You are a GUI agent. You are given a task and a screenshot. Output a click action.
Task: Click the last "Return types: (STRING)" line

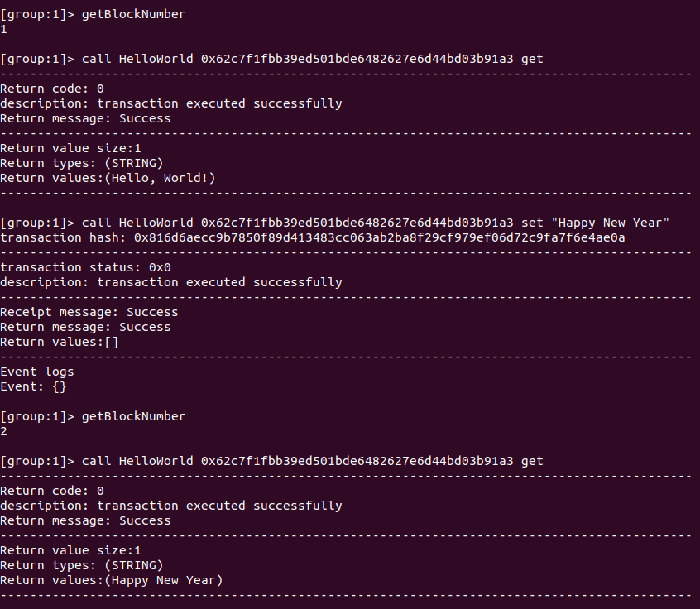[x=82, y=565]
